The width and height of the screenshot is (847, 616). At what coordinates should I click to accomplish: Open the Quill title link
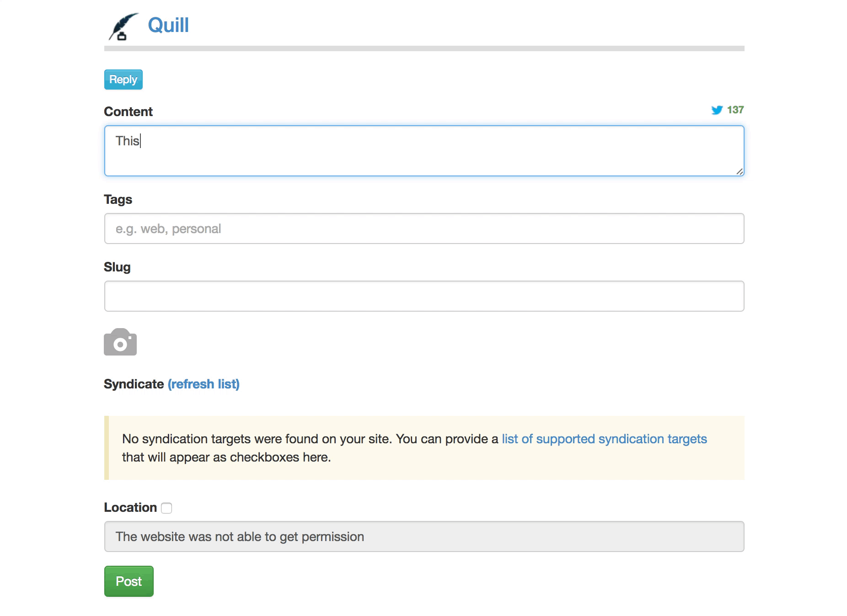tap(168, 25)
